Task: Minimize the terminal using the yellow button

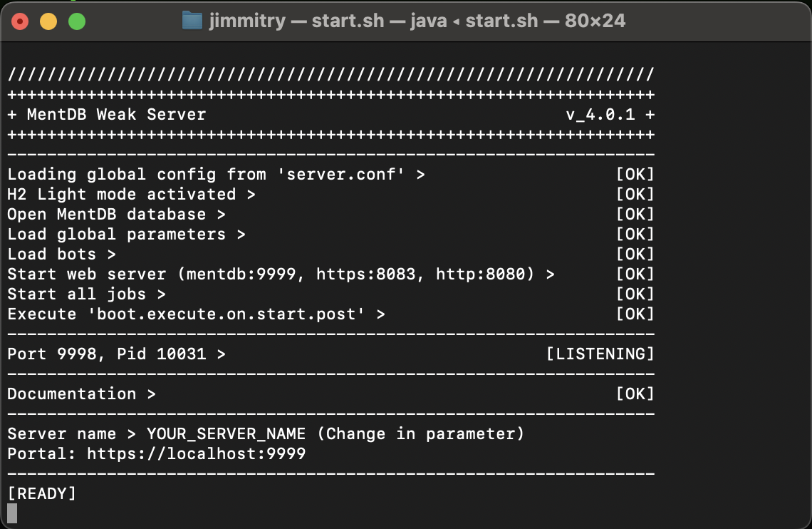Action: point(48,21)
